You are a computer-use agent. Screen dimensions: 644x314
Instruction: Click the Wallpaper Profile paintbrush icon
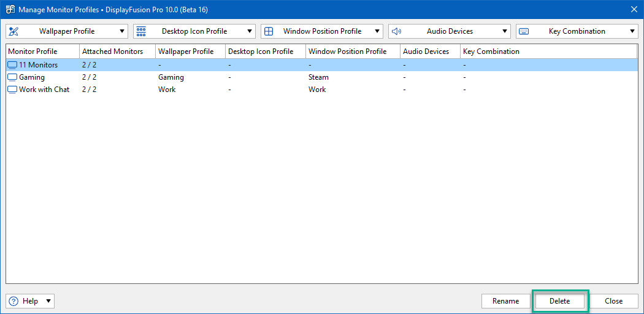pos(13,31)
